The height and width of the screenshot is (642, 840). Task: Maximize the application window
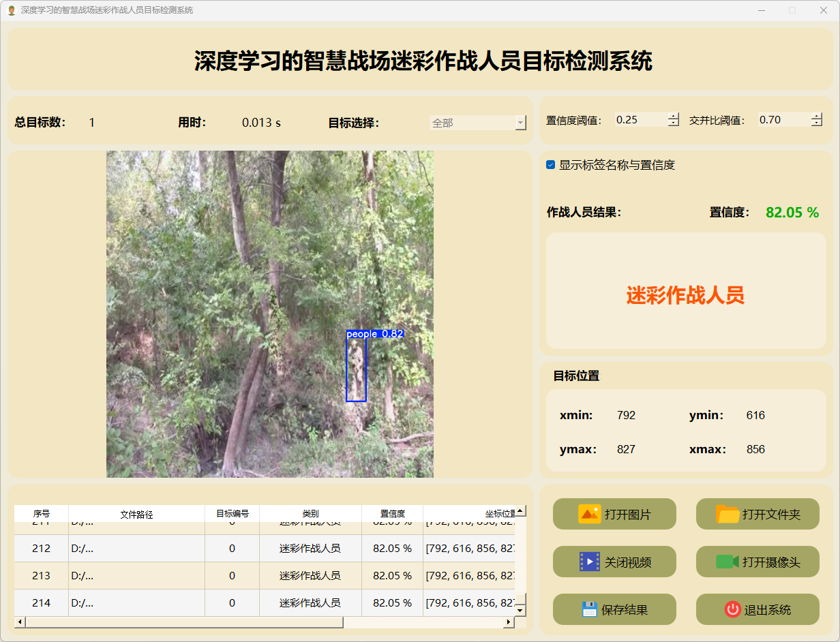tap(792, 10)
